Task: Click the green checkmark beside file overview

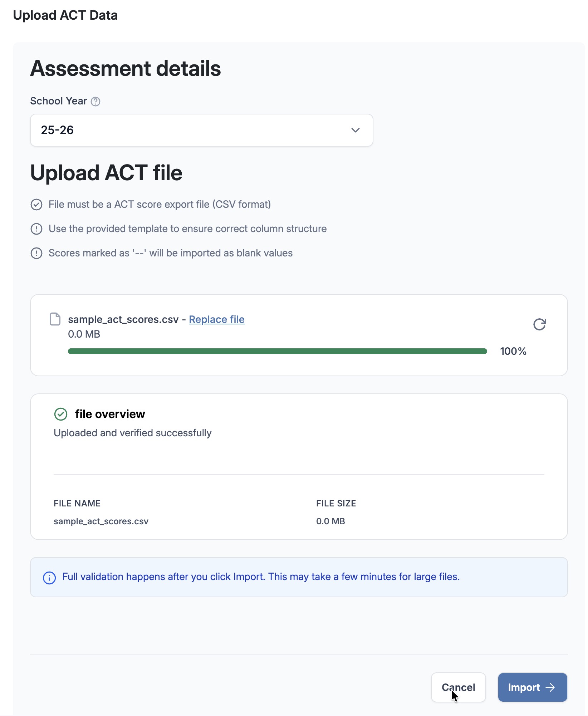Action: [x=61, y=414]
